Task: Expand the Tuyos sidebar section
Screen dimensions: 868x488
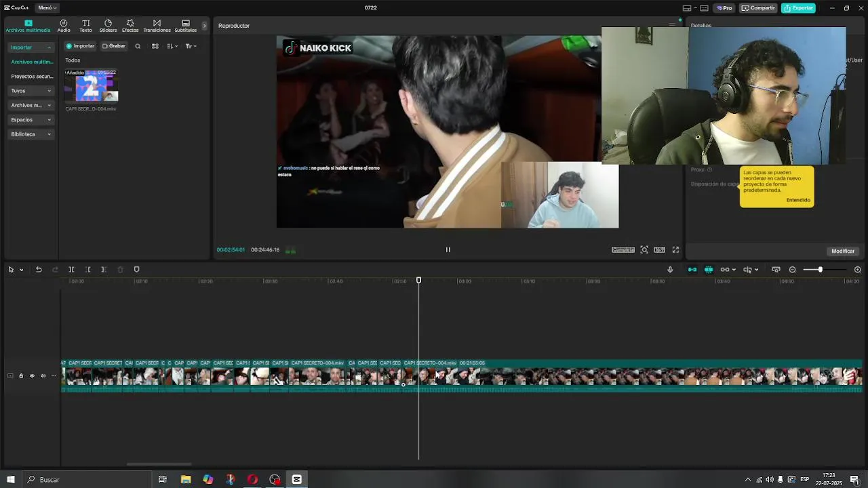Action: tap(31, 91)
